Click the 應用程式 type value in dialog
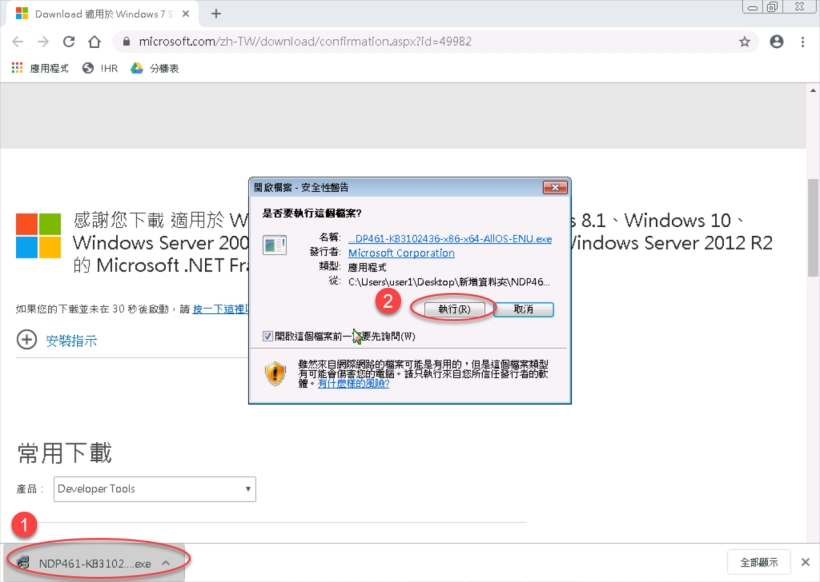The height and width of the screenshot is (582, 820). click(367, 268)
